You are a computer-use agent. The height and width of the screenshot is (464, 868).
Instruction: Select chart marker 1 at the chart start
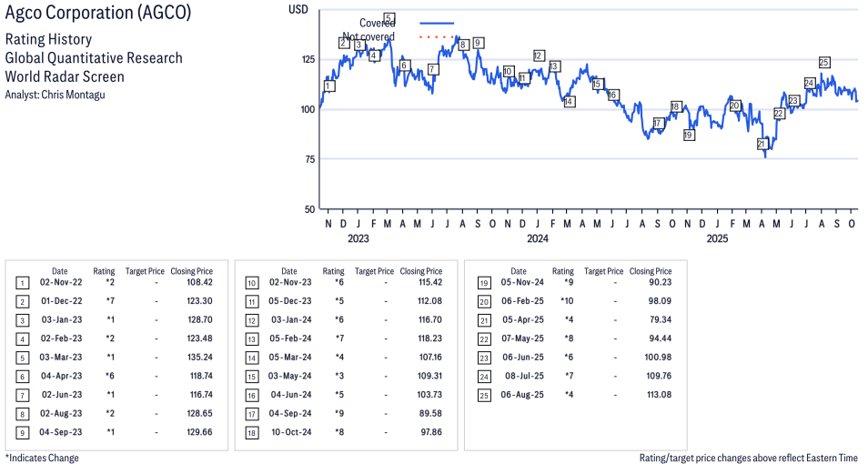[x=328, y=86]
